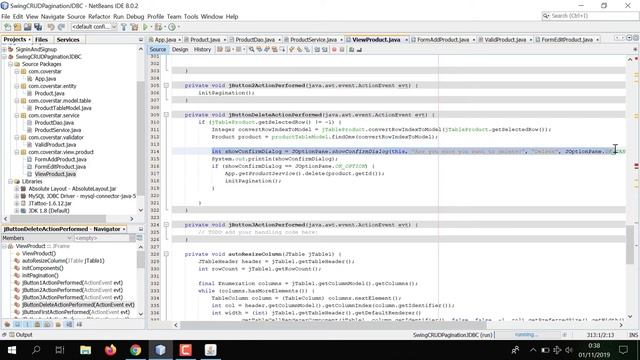Click the New Project toolbar icon
This screenshot has height=360, width=640.
pos(18,27)
